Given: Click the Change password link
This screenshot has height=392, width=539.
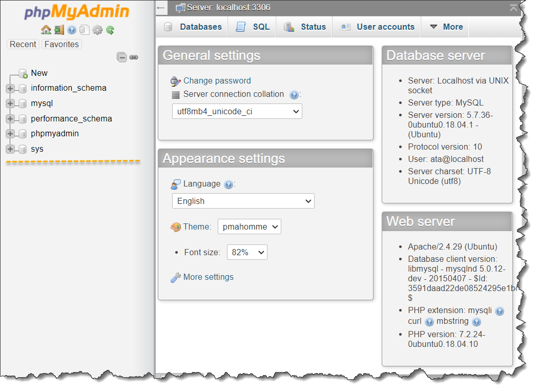Looking at the screenshot, I should pos(217,81).
